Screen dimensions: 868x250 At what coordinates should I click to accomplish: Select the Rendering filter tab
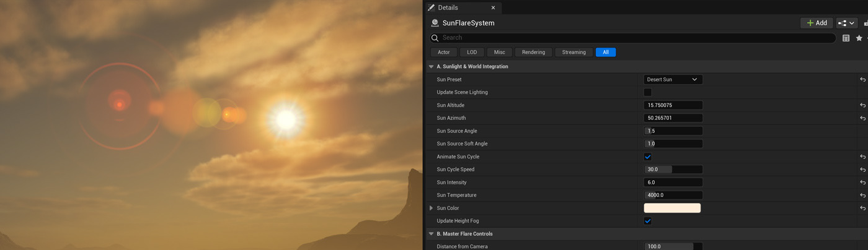click(533, 53)
